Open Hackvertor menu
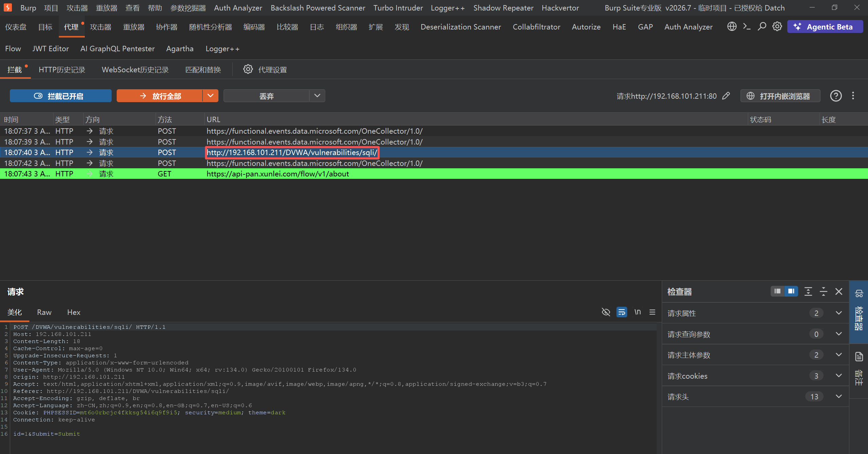This screenshot has width=868, height=454. click(560, 8)
